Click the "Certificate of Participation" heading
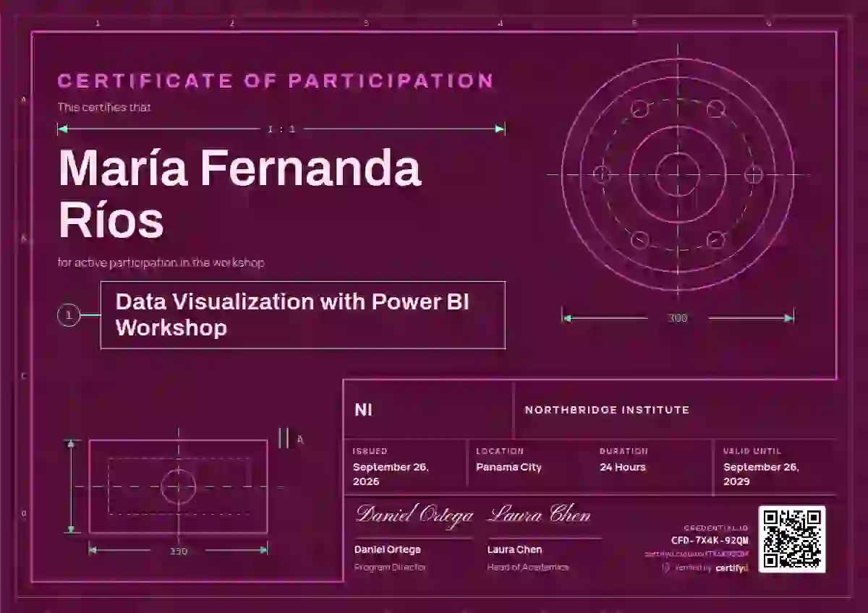 pos(276,80)
